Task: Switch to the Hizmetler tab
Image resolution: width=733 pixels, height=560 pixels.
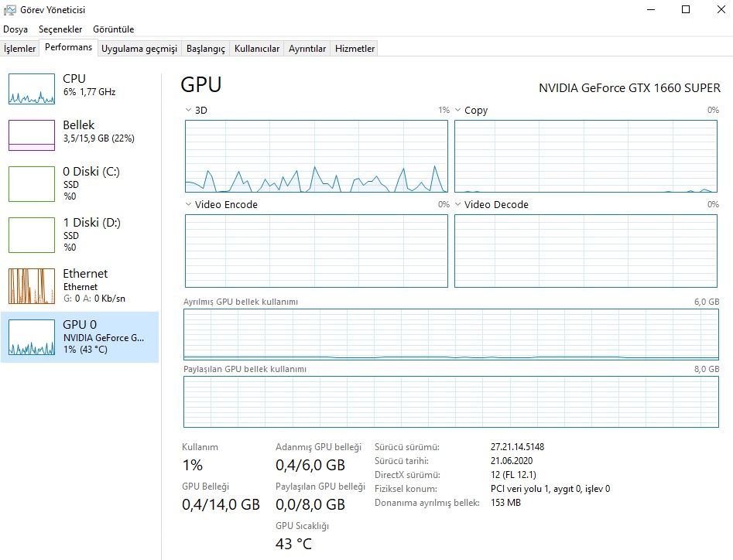Action: pyautogui.click(x=355, y=49)
